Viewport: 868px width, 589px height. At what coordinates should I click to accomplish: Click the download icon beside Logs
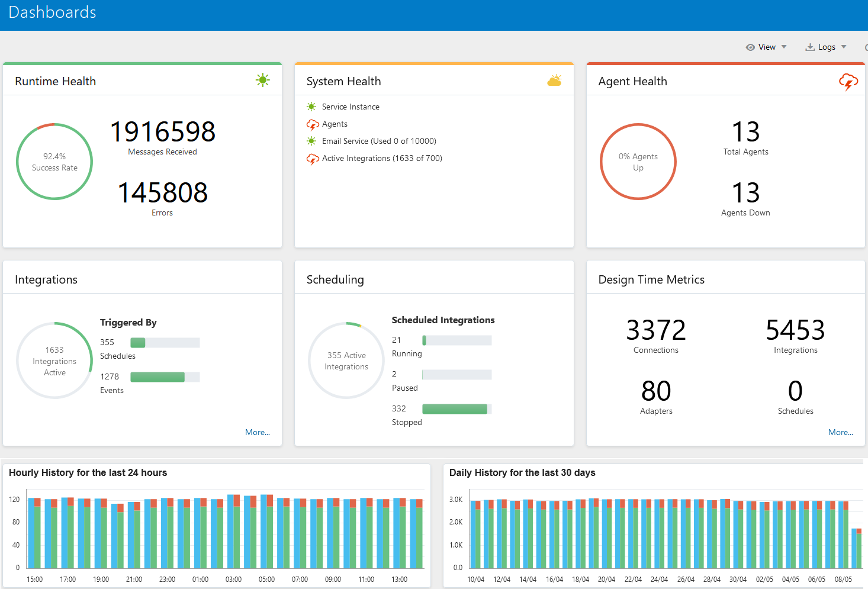(809, 47)
